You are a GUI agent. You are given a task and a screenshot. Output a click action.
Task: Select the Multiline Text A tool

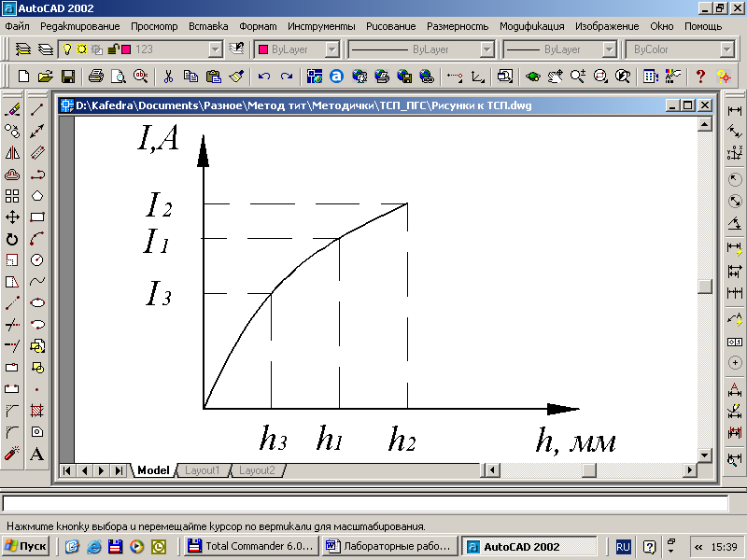[x=37, y=454]
